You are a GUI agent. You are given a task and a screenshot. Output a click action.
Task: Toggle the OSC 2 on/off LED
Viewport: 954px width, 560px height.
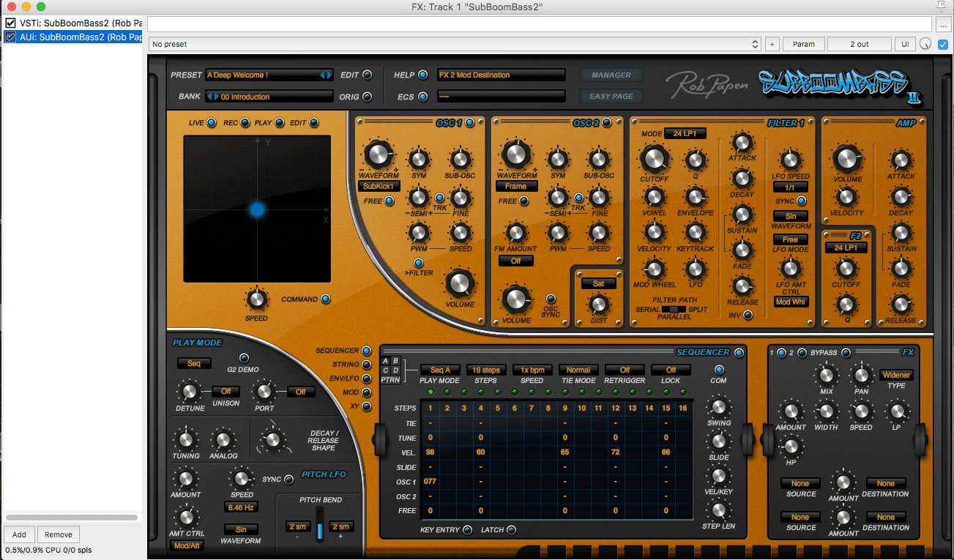pos(607,122)
